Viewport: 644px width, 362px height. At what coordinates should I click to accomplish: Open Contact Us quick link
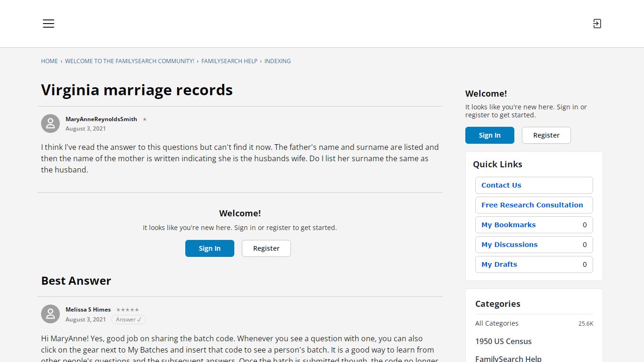pyautogui.click(x=534, y=185)
